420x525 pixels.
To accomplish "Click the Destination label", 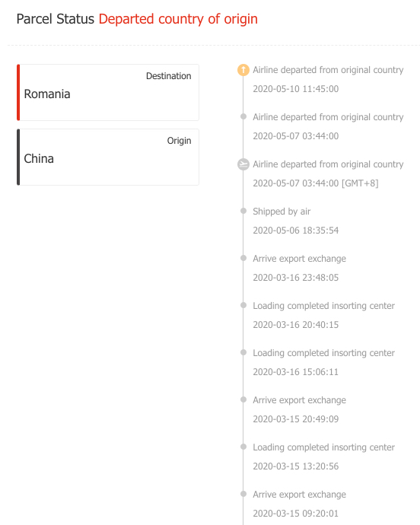I will coord(168,76).
